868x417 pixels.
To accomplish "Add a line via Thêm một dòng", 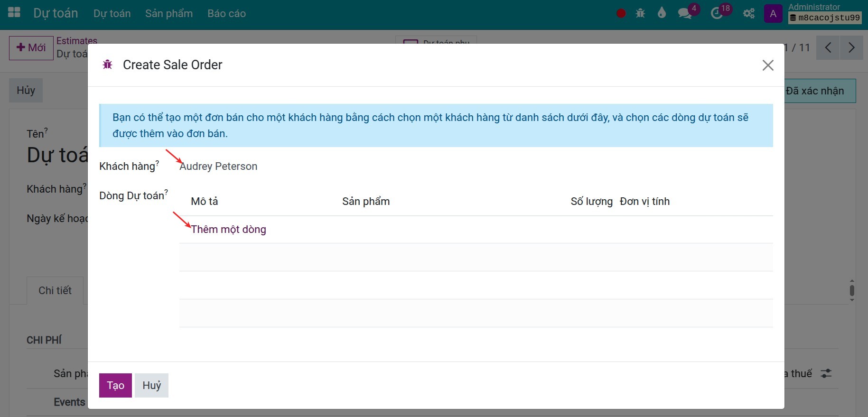I will (x=228, y=230).
